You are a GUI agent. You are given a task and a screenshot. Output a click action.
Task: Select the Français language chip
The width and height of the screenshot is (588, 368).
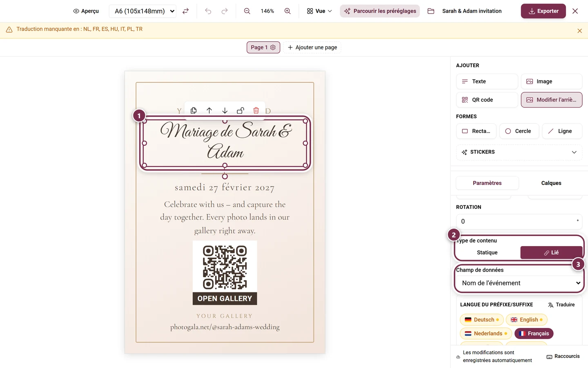(534, 334)
